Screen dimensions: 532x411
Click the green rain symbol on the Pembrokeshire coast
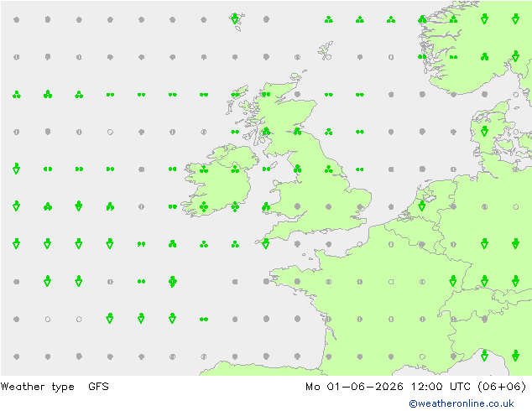coord(266,206)
